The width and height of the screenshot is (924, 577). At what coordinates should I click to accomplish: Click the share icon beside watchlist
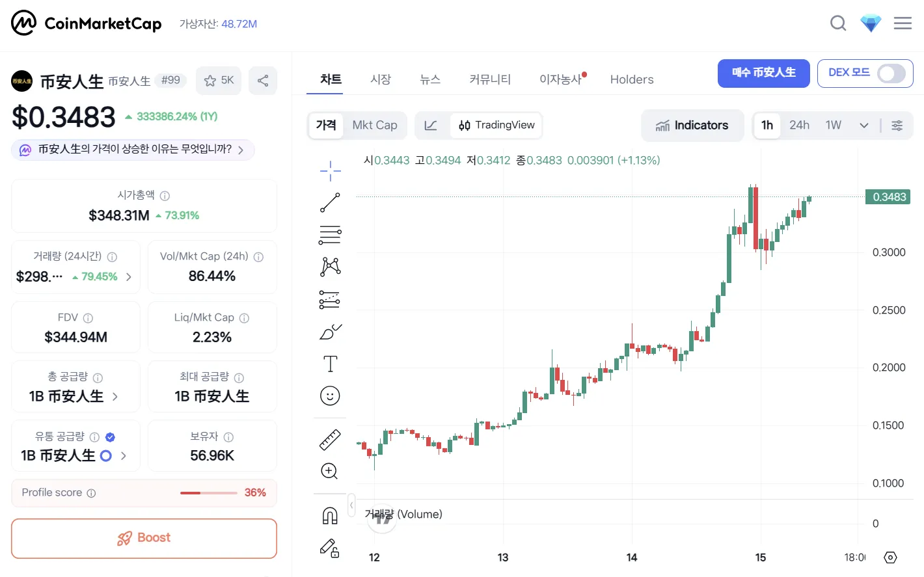[x=263, y=81]
